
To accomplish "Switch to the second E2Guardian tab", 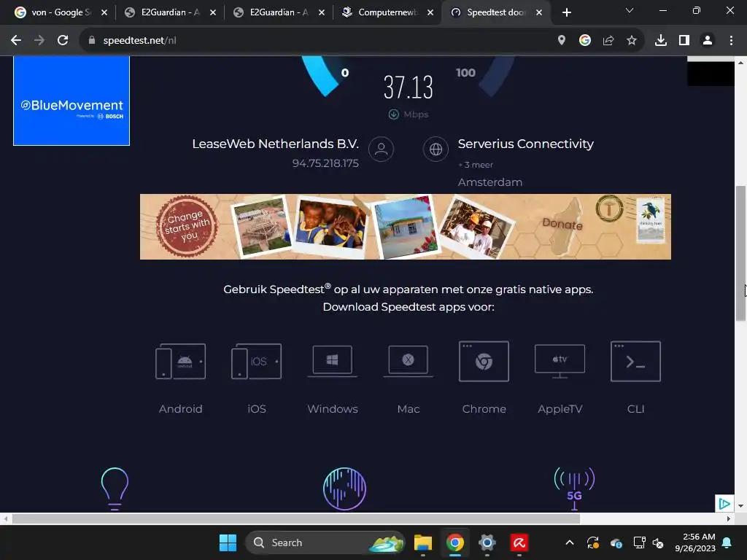I will click(x=279, y=12).
